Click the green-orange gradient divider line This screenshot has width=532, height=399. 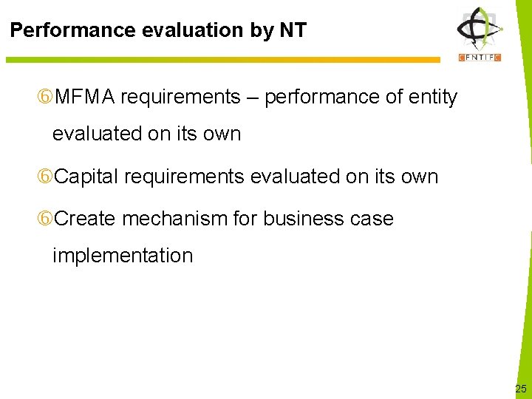click(x=223, y=60)
